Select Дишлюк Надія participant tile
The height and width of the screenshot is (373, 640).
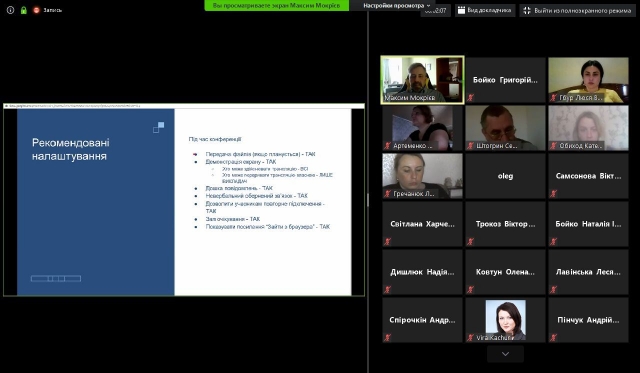pos(422,272)
